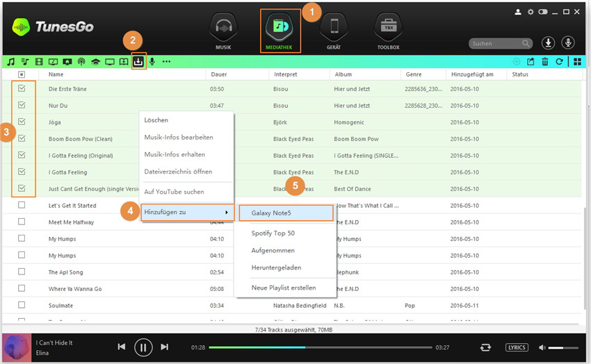
Task: Skip to the next track
Action: click(x=164, y=347)
